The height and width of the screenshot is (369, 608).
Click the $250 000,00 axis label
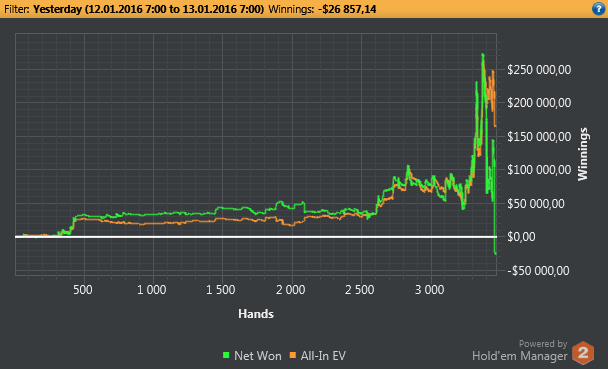tap(539, 70)
